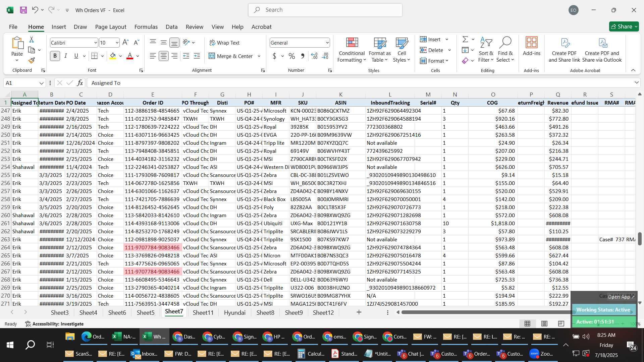Click Create PDF and Share via Outlook
The width and height of the screenshot is (644, 362).
[x=602, y=50]
